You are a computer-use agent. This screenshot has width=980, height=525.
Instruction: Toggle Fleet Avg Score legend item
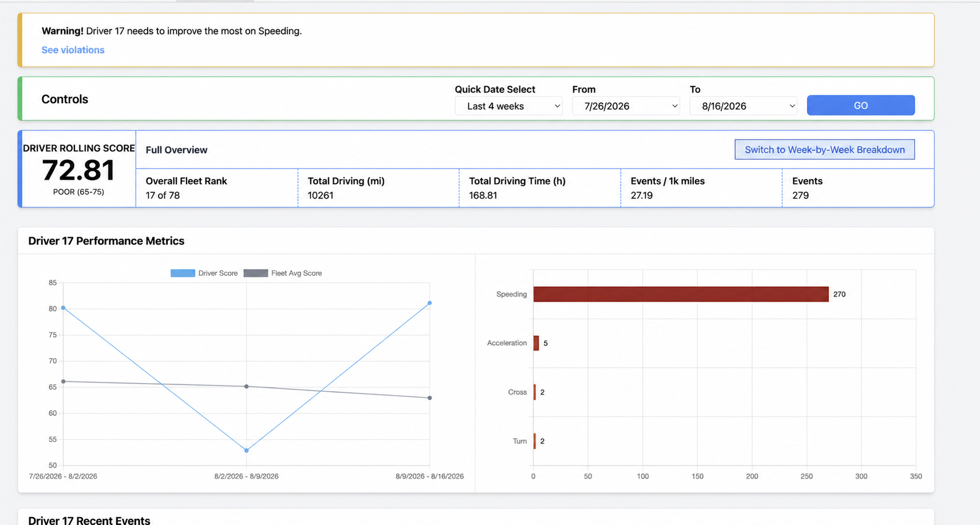(x=283, y=273)
